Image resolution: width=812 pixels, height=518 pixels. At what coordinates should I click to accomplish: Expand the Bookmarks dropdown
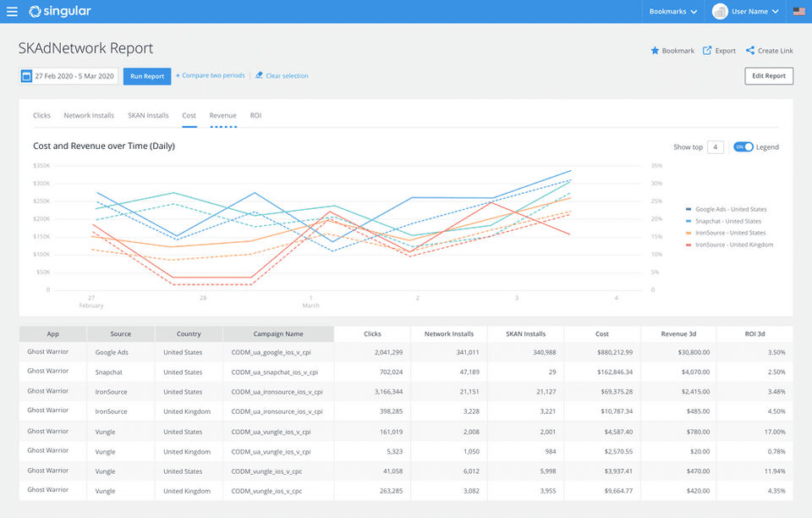[x=673, y=11]
